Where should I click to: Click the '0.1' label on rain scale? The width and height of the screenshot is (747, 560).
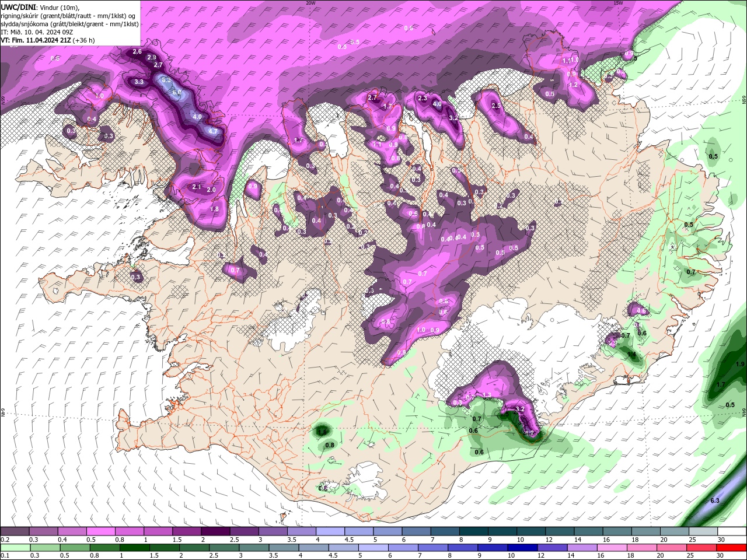[x=5, y=556]
